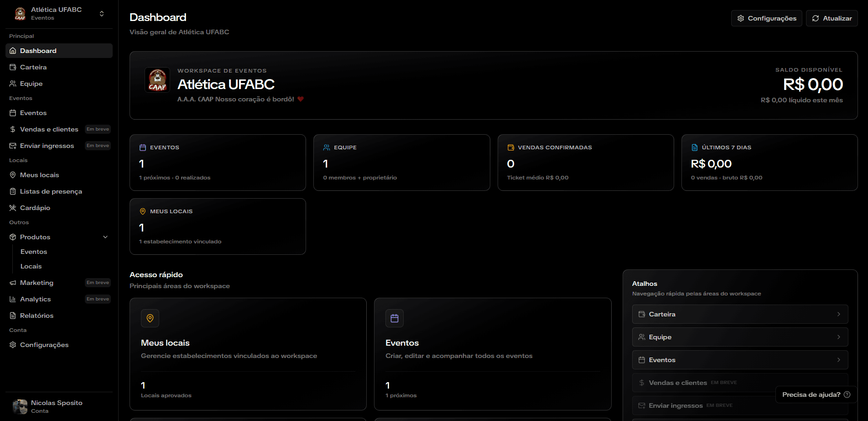
Task: Click the R$ 0,00 saldo disponível value
Action: (x=813, y=84)
